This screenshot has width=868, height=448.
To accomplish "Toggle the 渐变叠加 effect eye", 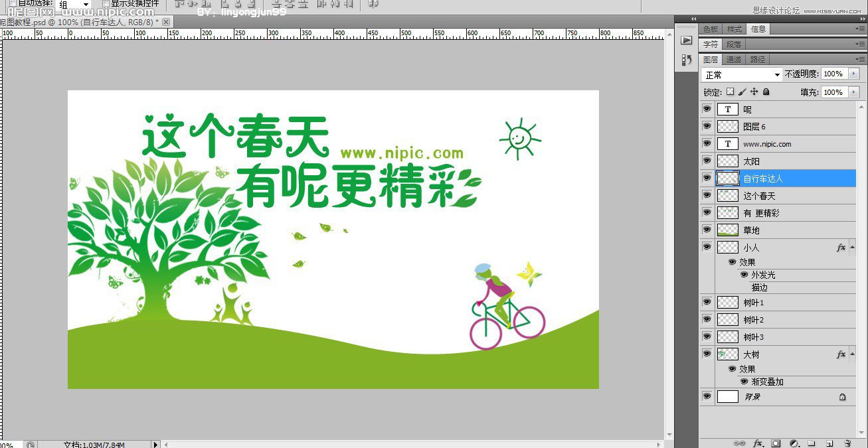I will [744, 382].
